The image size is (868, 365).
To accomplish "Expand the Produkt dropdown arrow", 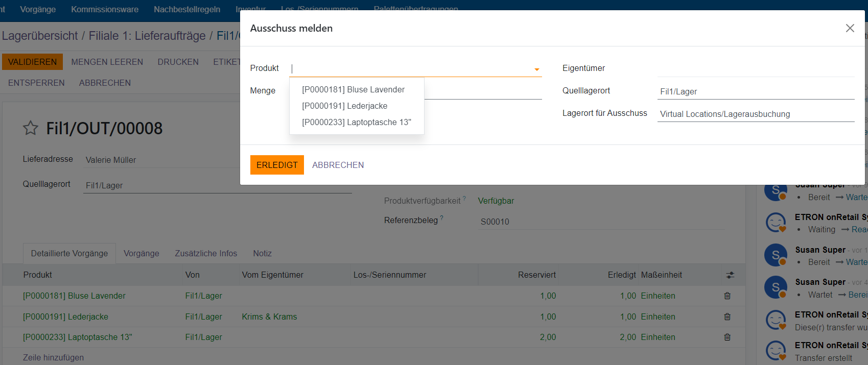I will click(x=536, y=69).
